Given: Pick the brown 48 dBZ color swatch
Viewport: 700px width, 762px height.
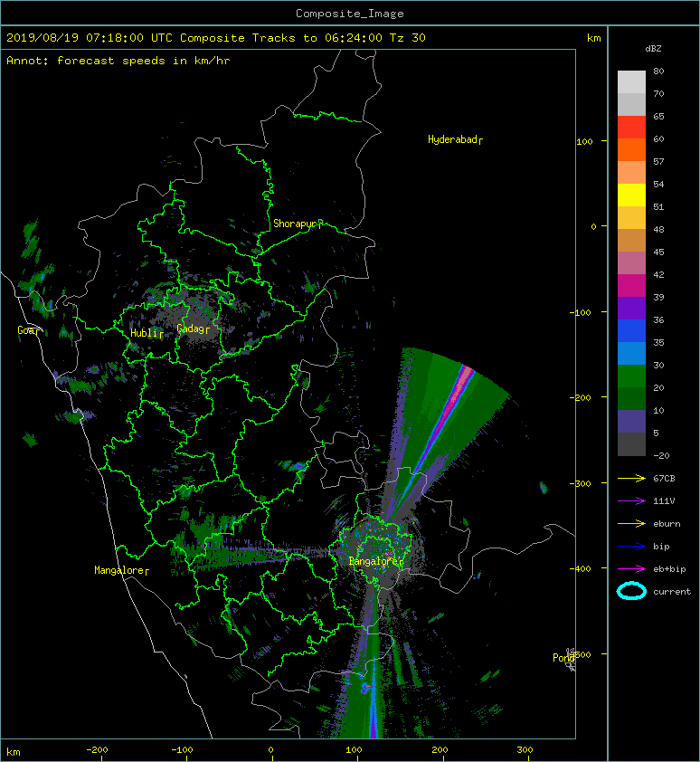Looking at the screenshot, I should pyautogui.click(x=631, y=240).
